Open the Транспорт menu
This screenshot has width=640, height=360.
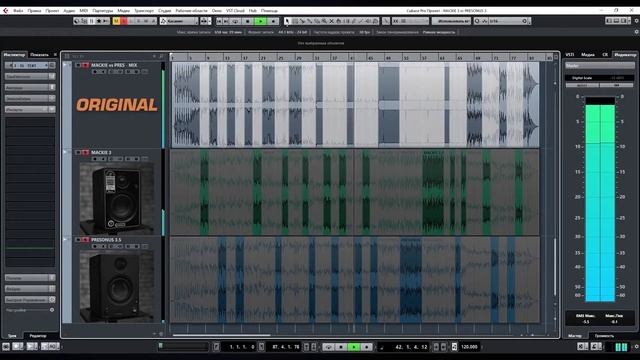tap(144, 11)
